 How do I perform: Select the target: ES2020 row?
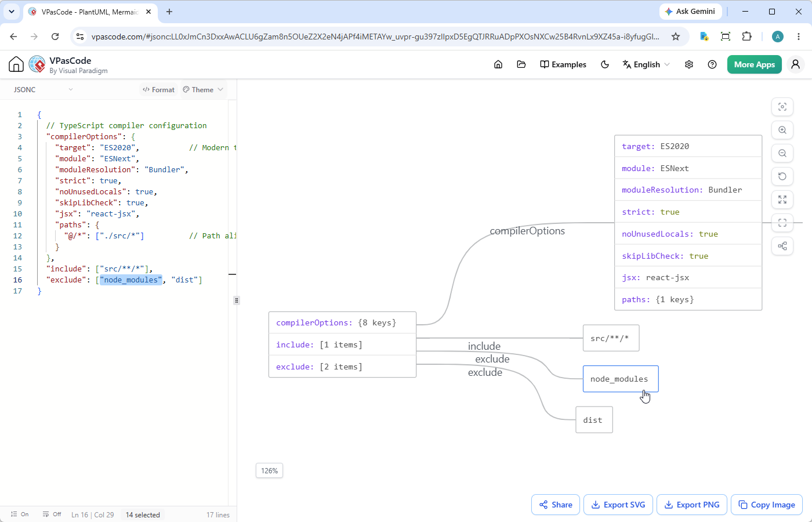(x=688, y=146)
